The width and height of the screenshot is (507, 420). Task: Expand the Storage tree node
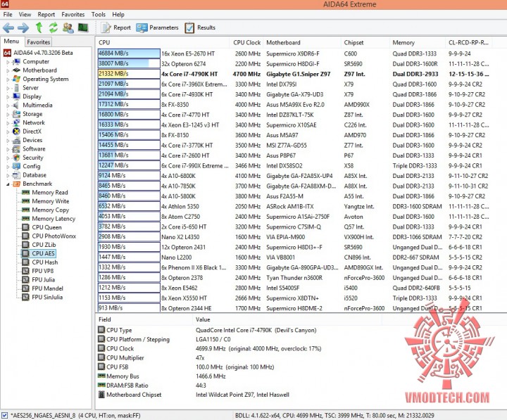point(8,115)
